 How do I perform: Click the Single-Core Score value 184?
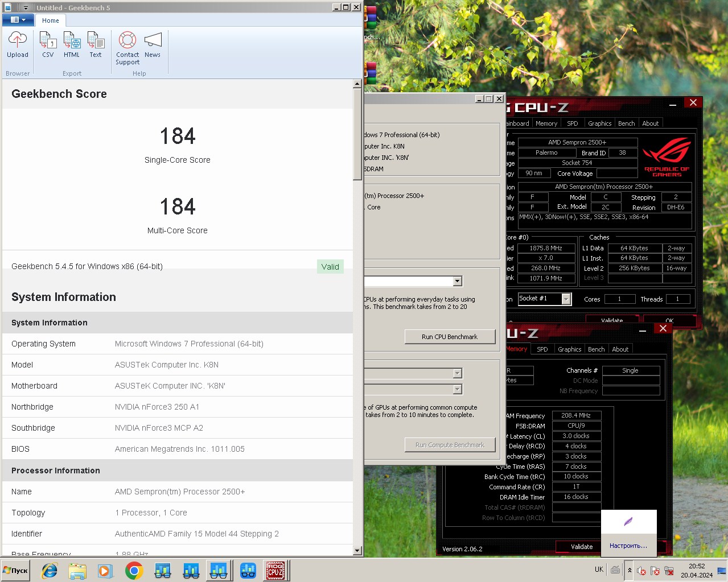click(x=178, y=137)
